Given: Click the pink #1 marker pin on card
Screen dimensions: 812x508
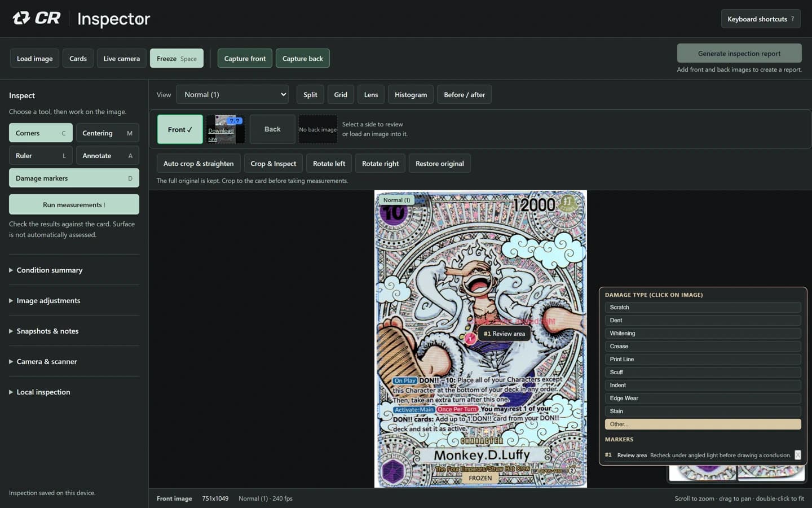Looking at the screenshot, I should pos(470,338).
